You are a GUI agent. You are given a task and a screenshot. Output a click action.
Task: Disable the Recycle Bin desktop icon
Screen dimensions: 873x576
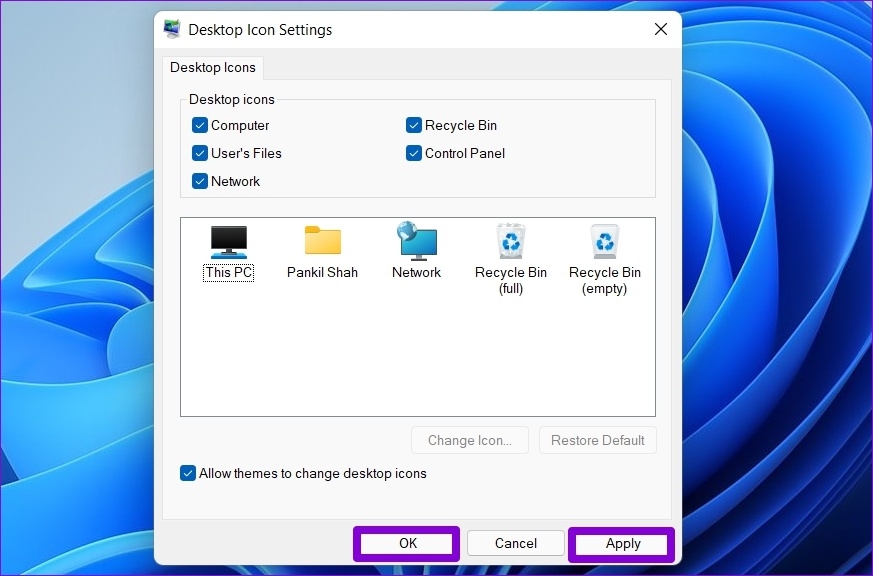tap(414, 125)
